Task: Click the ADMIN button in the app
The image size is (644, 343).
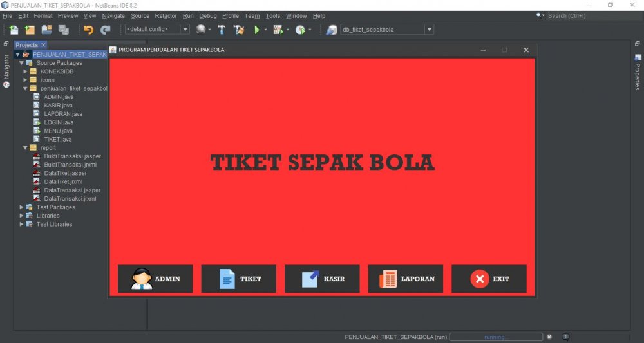Action: (x=155, y=279)
